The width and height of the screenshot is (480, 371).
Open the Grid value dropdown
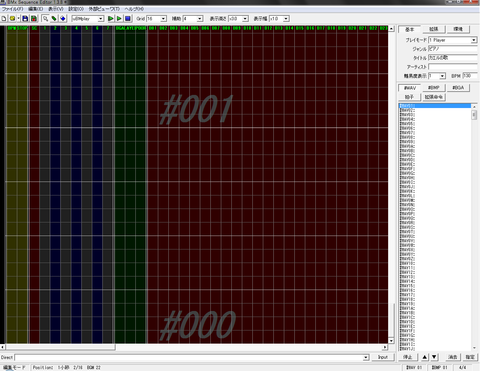(x=163, y=19)
